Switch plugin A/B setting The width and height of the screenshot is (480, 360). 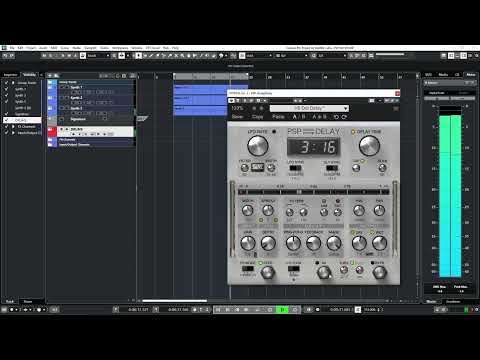click(299, 117)
